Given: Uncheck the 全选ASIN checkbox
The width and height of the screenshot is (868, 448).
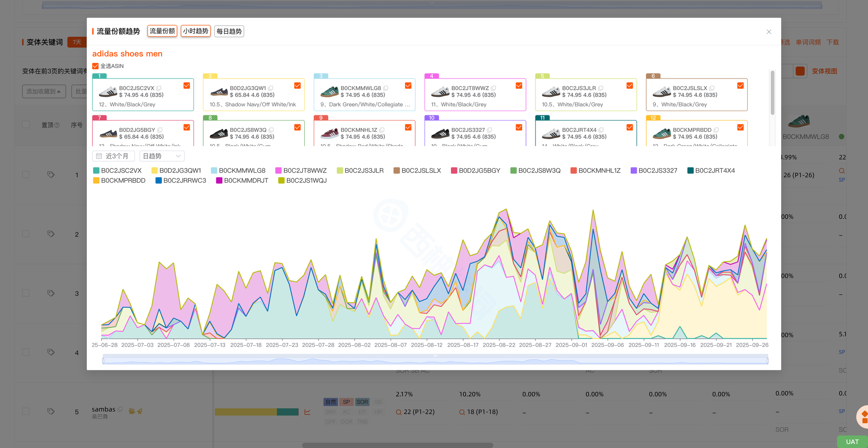Looking at the screenshot, I should (95, 66).
